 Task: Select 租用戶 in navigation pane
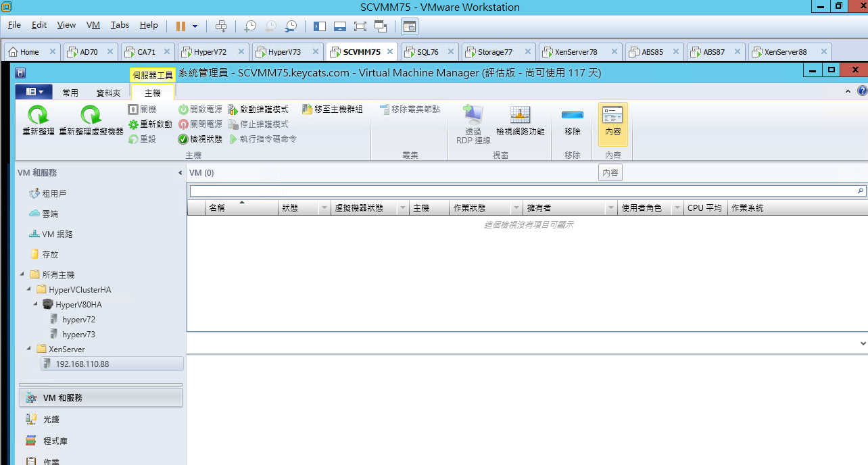(54, 193)
